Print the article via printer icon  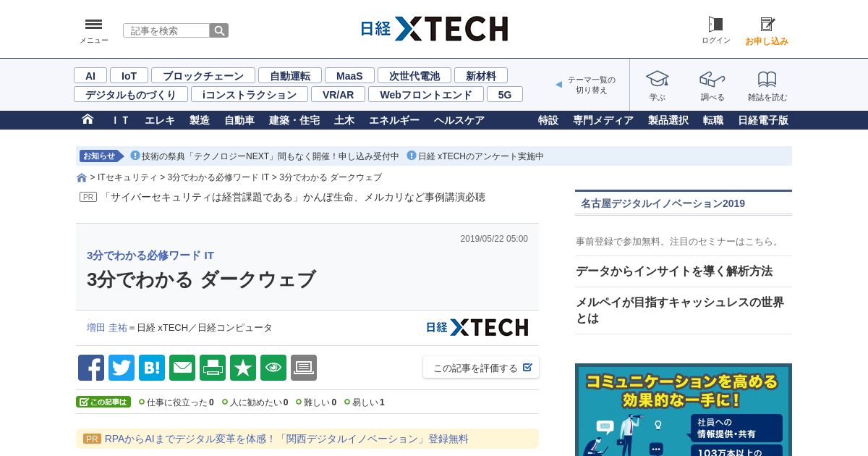[213, 368]
